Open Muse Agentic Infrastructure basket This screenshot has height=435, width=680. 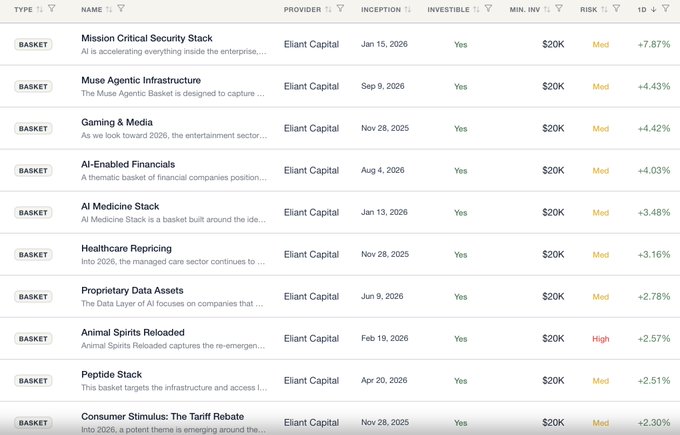(x=141, y=80)
